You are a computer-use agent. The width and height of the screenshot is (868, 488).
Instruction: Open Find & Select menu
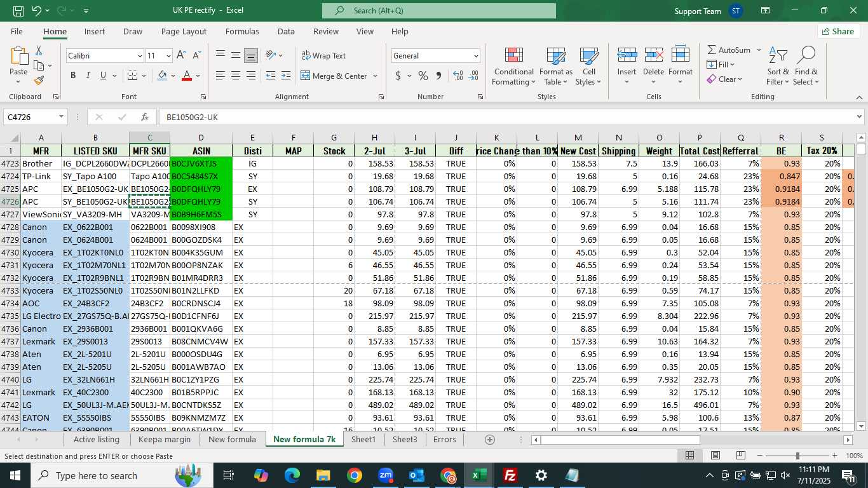(x=806, y=66)
